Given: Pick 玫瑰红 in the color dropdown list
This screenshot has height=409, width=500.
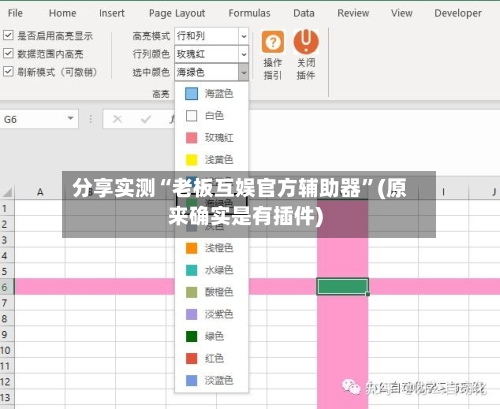Looking at the screenshot, I should coord(212,138).
